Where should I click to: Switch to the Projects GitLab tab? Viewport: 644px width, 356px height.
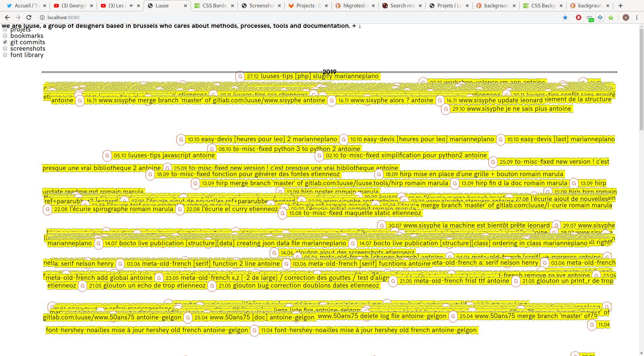pyautogui.click(x=305, y=6)
